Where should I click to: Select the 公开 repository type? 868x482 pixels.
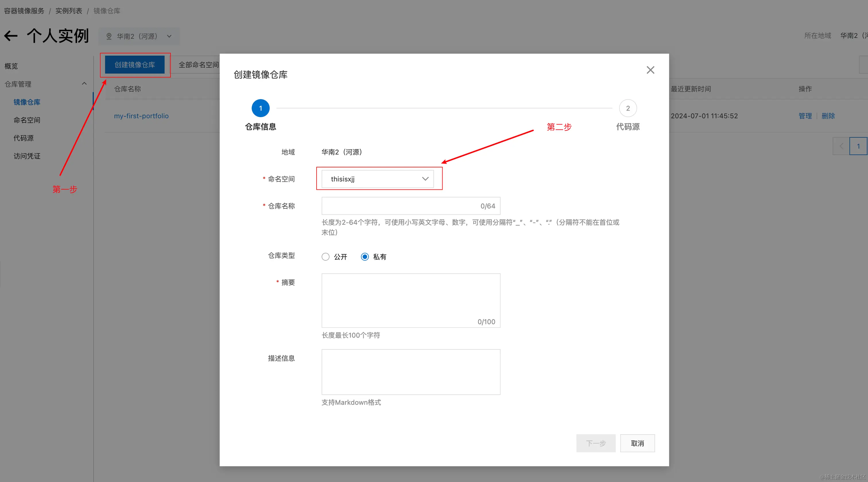tap(325, 257)
